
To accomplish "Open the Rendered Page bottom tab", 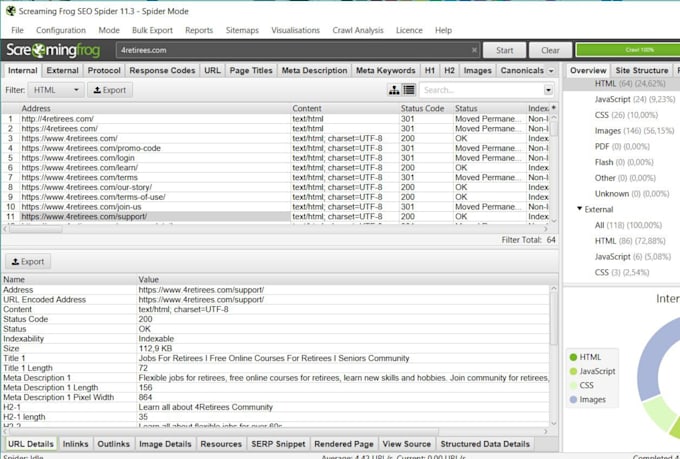I will tap(344, 444).
